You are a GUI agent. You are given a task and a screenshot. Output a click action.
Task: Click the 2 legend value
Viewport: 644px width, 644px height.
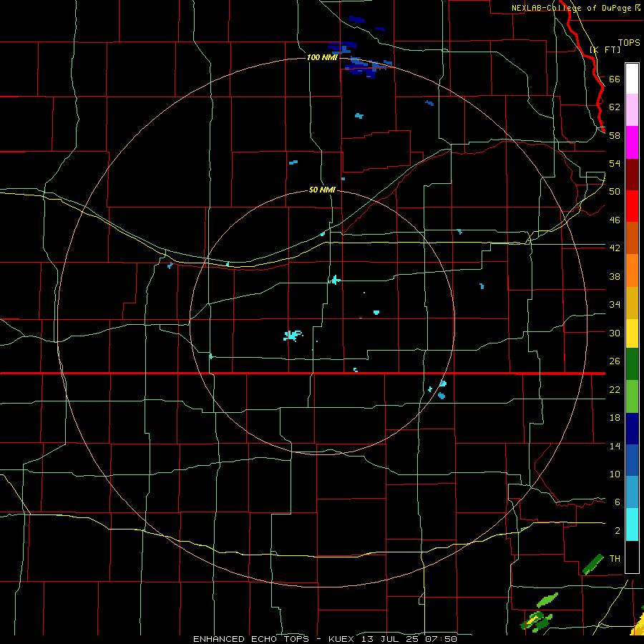617,530
